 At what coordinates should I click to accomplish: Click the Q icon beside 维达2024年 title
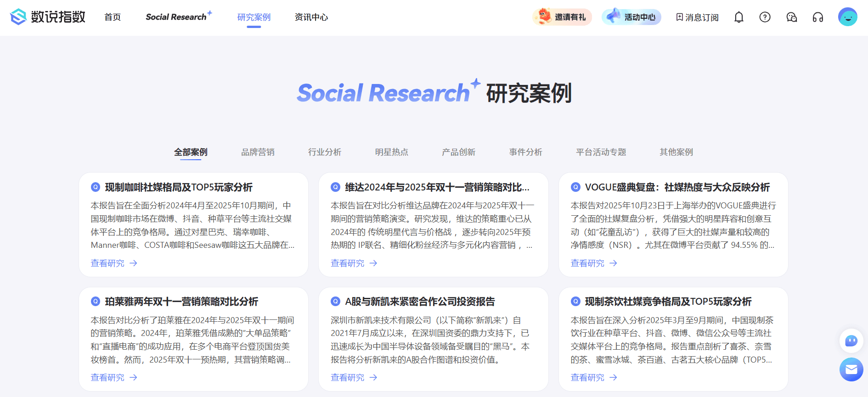click(x=335, y=187)
